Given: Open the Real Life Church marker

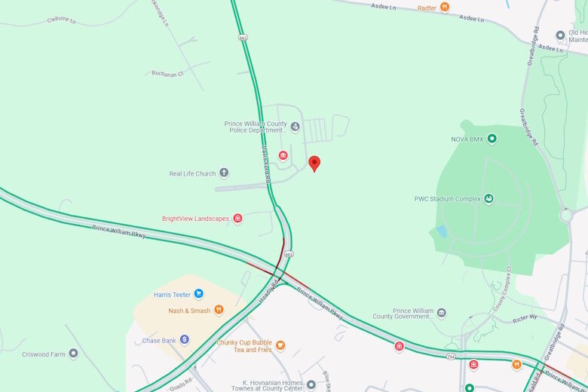Looking at the screenshot, I should 224,173.
